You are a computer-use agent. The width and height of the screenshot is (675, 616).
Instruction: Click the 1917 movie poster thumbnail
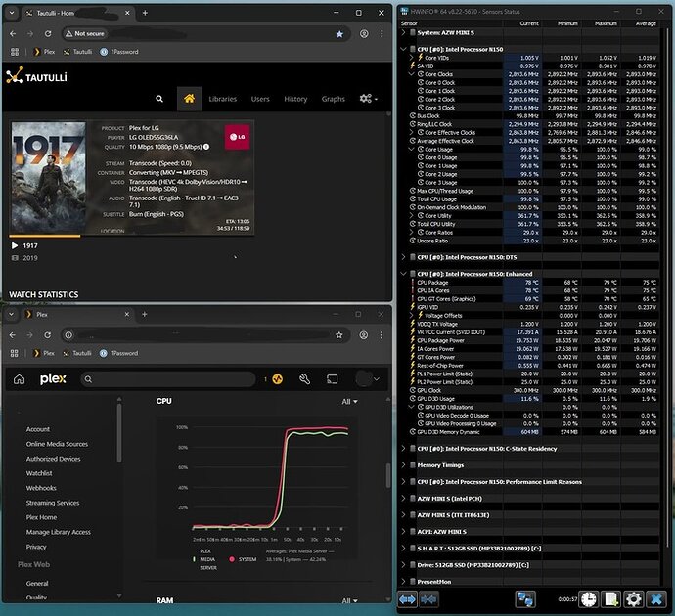[x=48, y=178]
